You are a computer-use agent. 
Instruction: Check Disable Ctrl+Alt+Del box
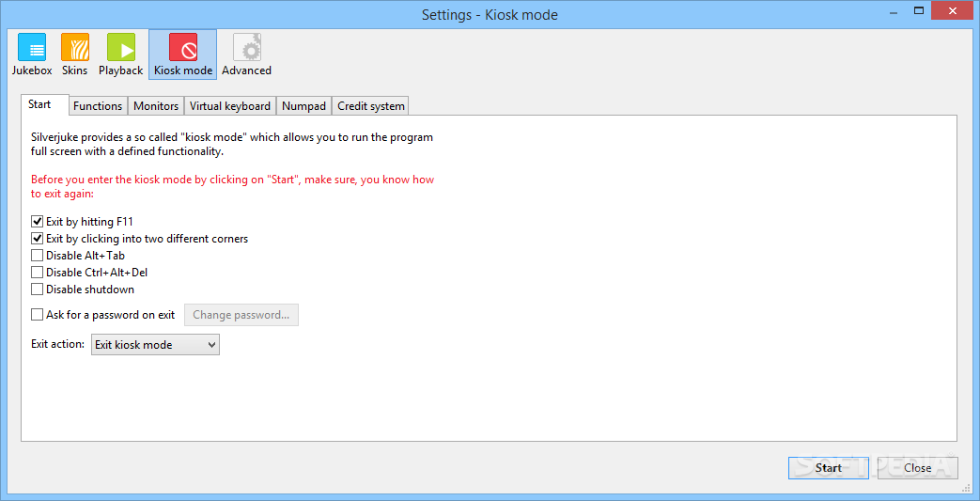tap(38, 273)
